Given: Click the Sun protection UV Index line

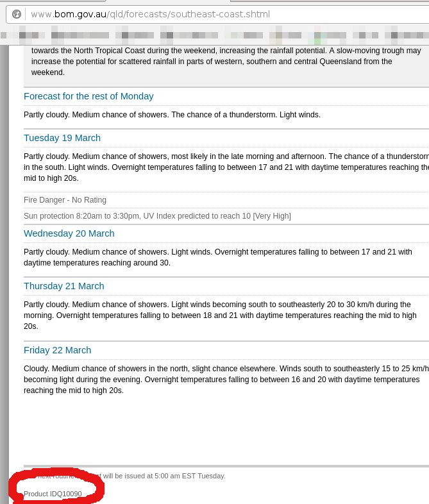Looking at the screenshot, I should [157, 216].
